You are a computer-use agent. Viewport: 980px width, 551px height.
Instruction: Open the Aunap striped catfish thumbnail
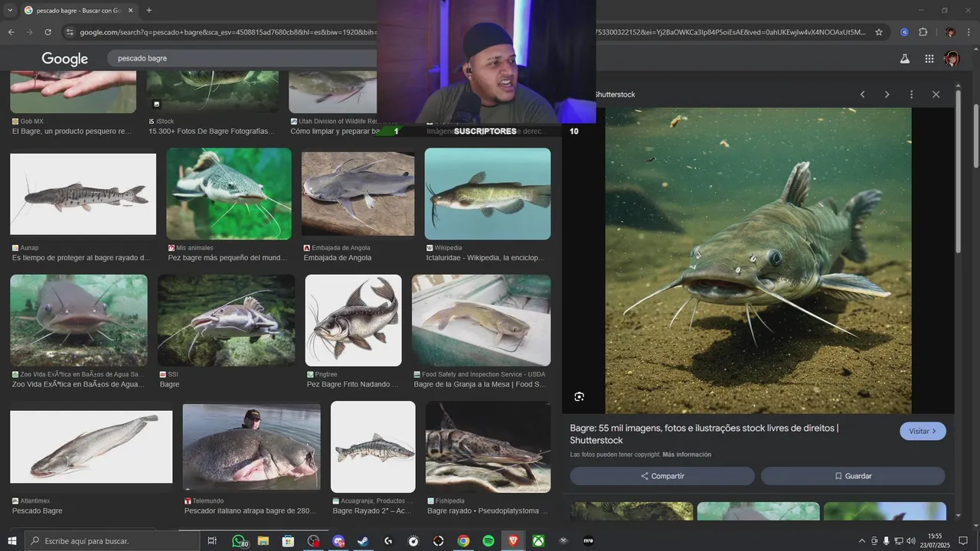[83, 194]
